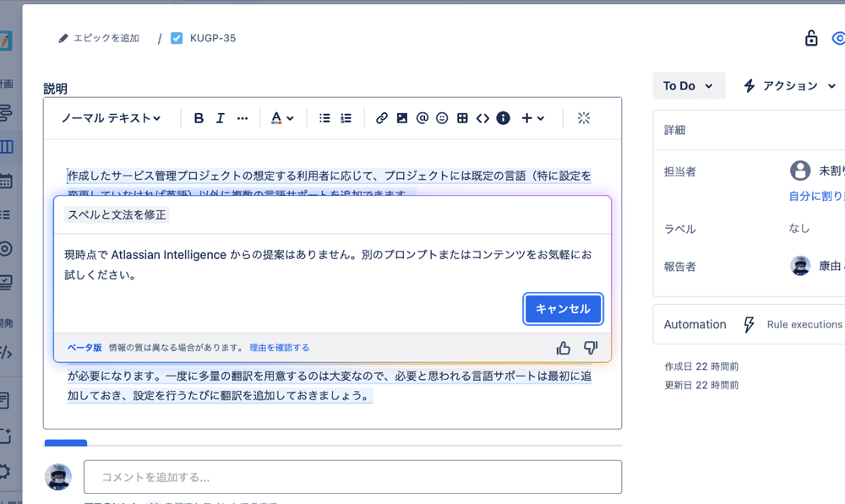This screenshot has width=845, height=504.
Task: Click the ラベル field label
Action: click(680, 229)
